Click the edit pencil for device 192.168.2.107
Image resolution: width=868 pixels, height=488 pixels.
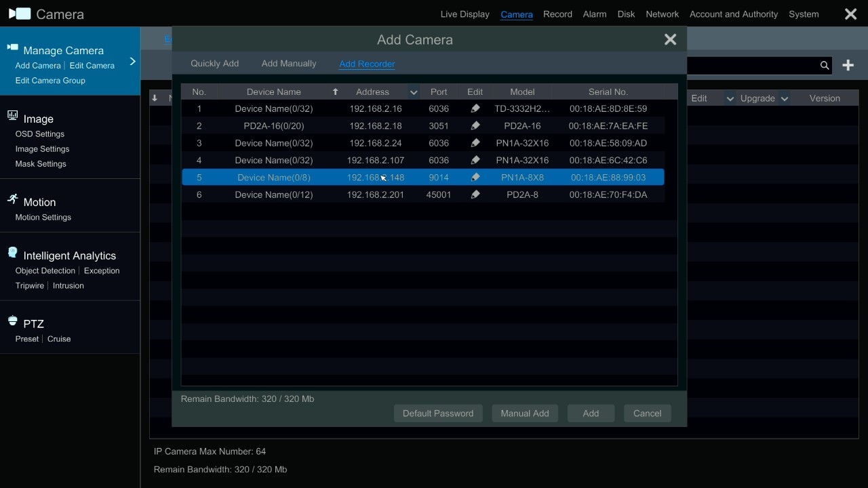click(475, 161)
